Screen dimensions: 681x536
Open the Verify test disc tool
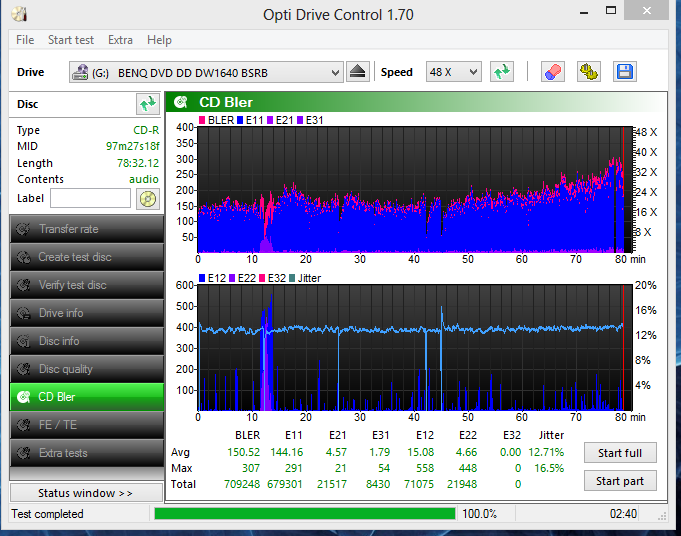pyautogui.click(x=87, y=285)
